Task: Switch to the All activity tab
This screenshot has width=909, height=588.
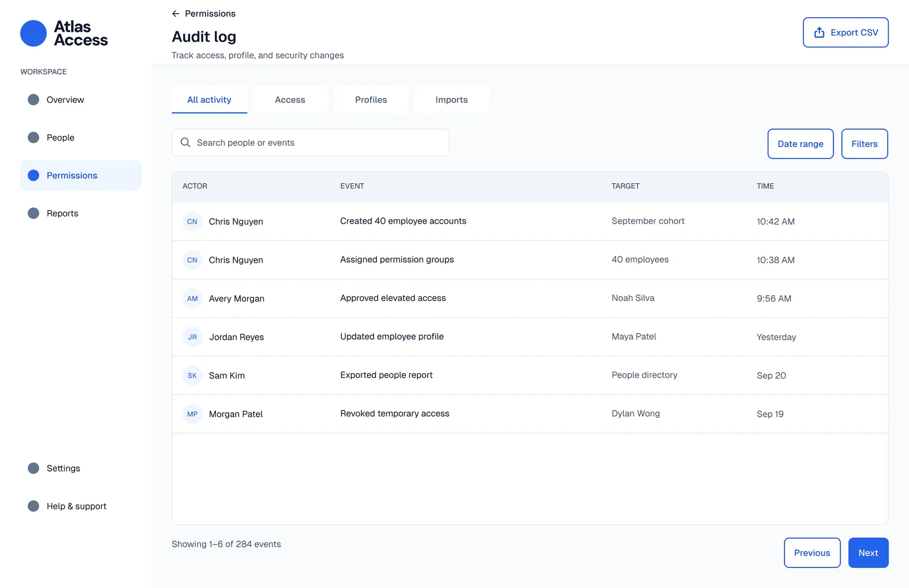Action: click(210, 100)
